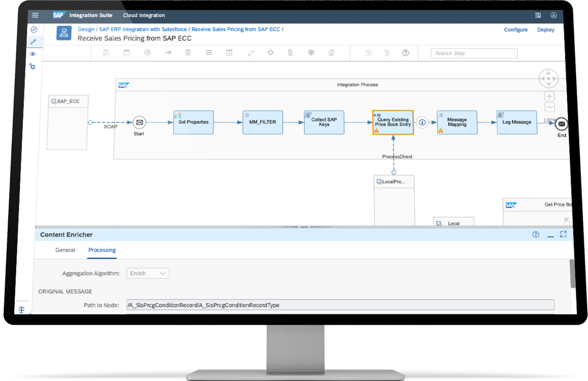Open the Monitor eye sidebar icon
Screen dimensions: 588x381
pos(33,54)
